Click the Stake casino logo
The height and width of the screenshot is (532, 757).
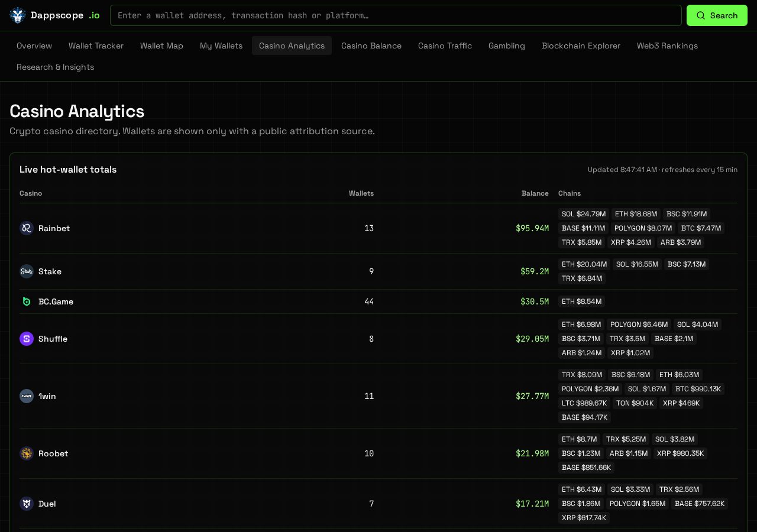[27, 271]
